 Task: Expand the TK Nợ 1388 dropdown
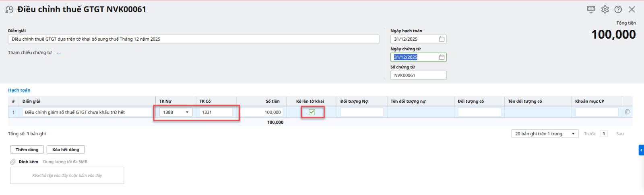[x=187, y=112]
